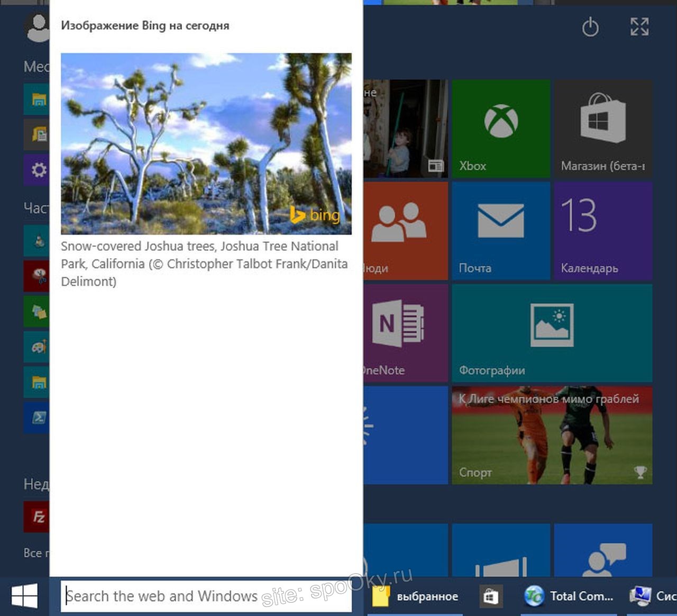Open the Photos (Фотографии) tile
The height and width of the screenshot is (616, 677).
point(552,333)
